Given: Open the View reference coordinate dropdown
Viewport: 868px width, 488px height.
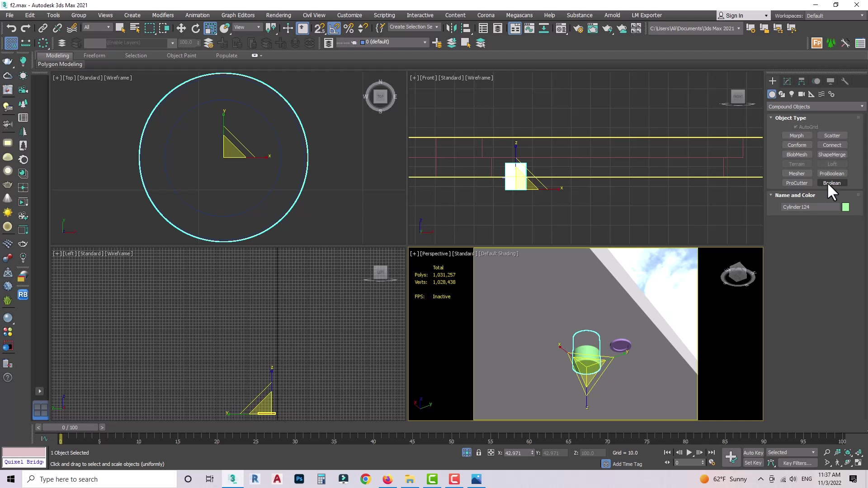Looking at the screenshot, I should (x=247, y=27).
